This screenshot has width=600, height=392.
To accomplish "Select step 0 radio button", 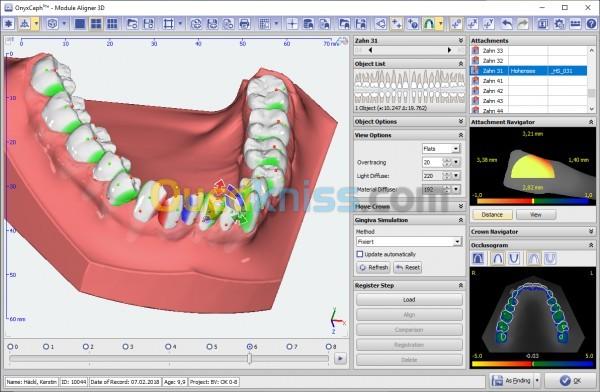I will coord(10,346).
